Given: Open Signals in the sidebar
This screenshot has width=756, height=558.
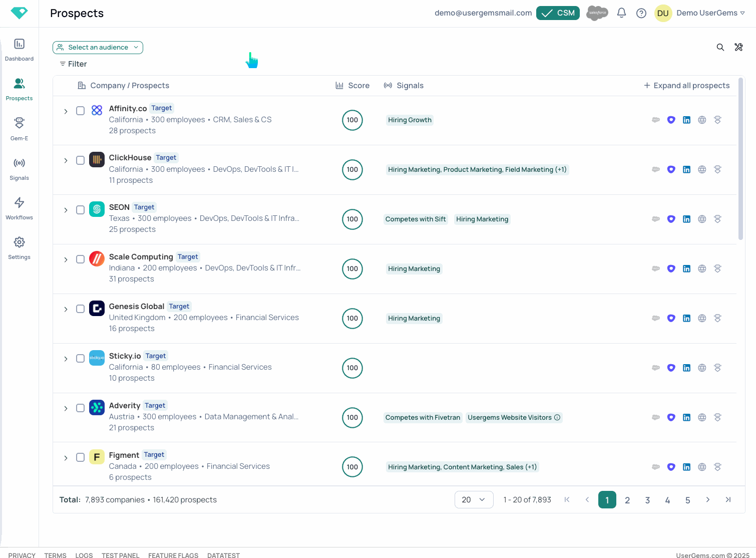Looking at the screenshot, I should 19,169.
